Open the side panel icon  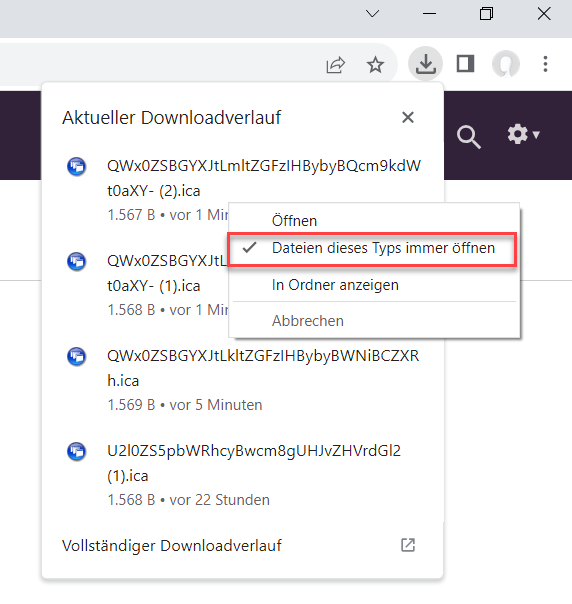click(465, 64)
